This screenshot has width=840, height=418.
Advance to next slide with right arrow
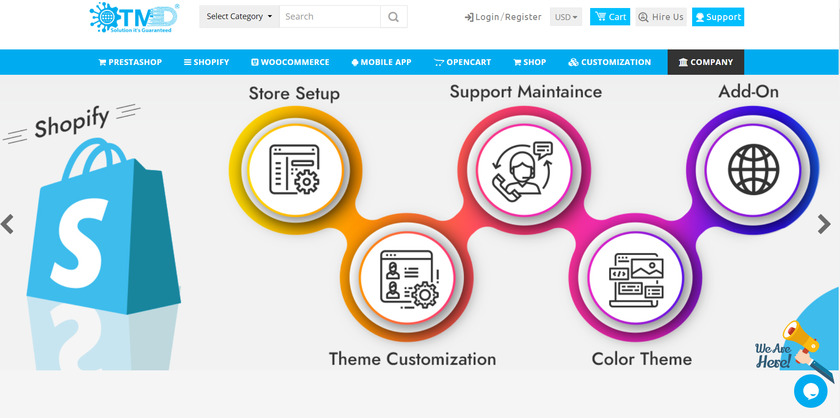pos(825,224)
